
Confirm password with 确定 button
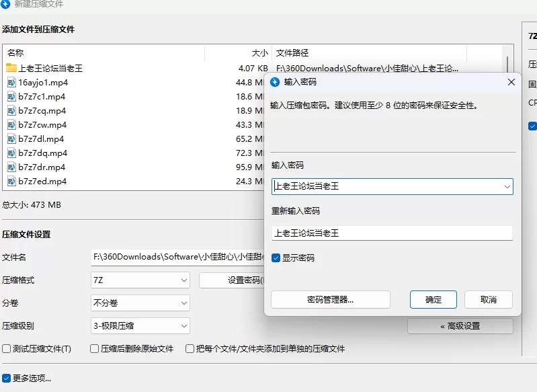[x=433, y=300]
